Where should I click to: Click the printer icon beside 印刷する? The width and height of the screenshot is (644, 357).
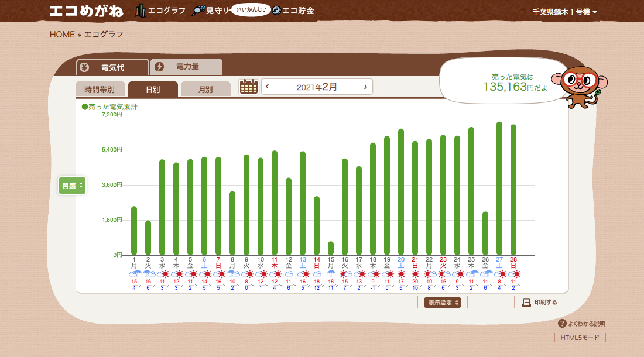click(526, 303)
